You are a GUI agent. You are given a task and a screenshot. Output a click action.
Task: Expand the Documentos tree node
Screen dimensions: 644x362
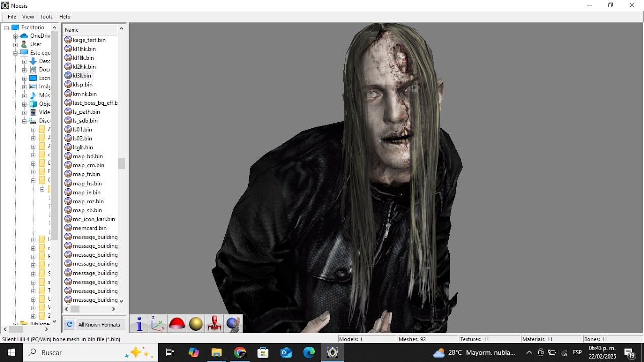(x=24, y=70)
